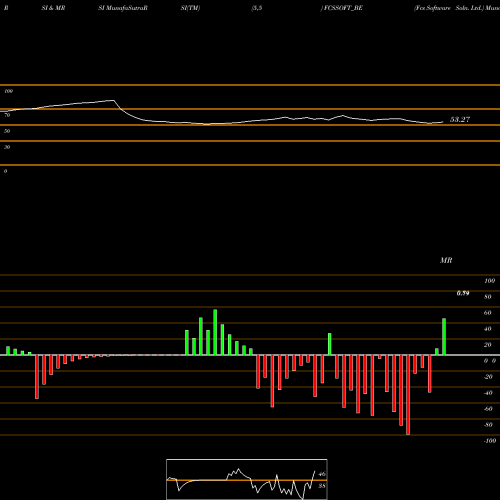Click the 'Fcs Software Soln. Ltd.' company name
500x500 pixels.
pos(448,8)
